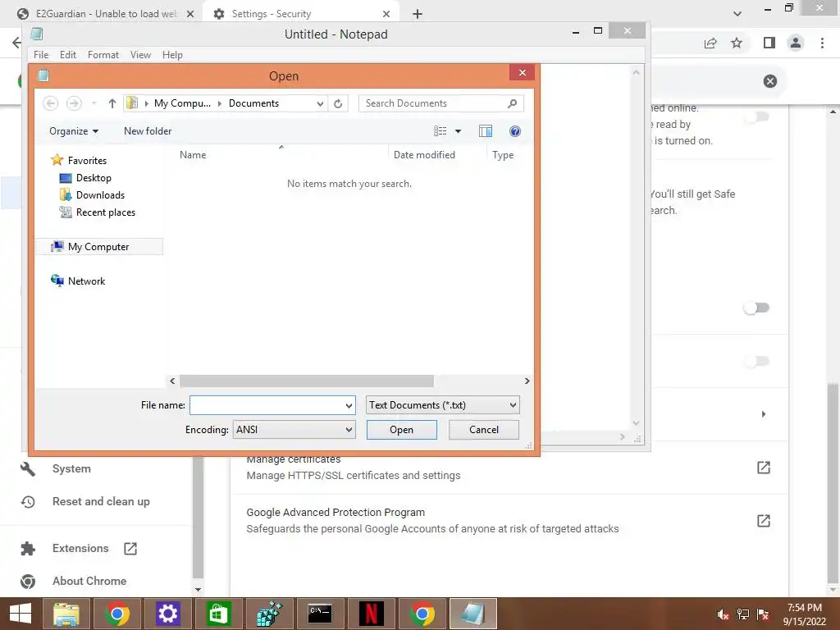The image size is (840, 630).
Task: Open Reset and clean up settings
Action: (101, 502)
